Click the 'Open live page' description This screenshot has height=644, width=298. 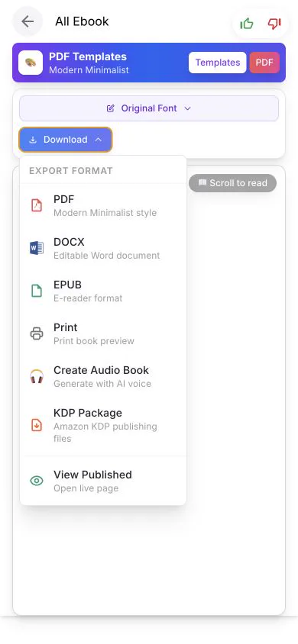pyautogui.click(x=86, y=488)
